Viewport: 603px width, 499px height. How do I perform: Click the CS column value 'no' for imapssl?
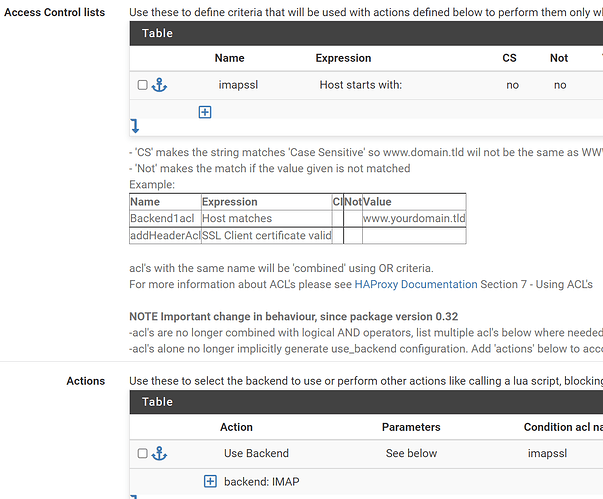[x=513, y=85]
